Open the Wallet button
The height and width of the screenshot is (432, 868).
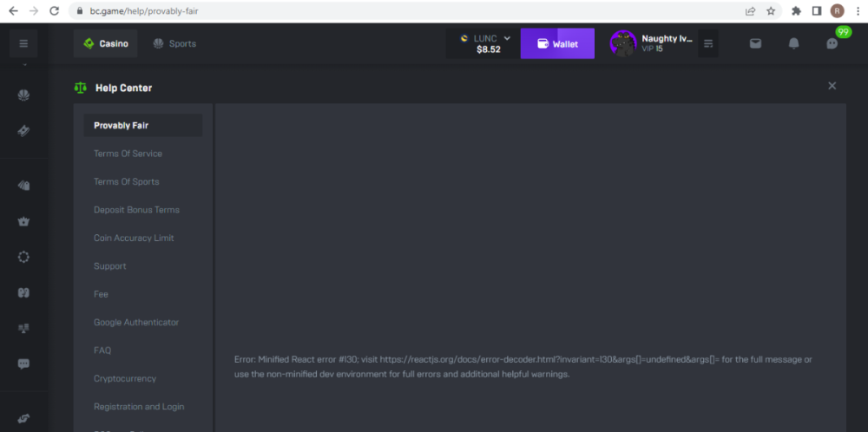coord(557,43)
